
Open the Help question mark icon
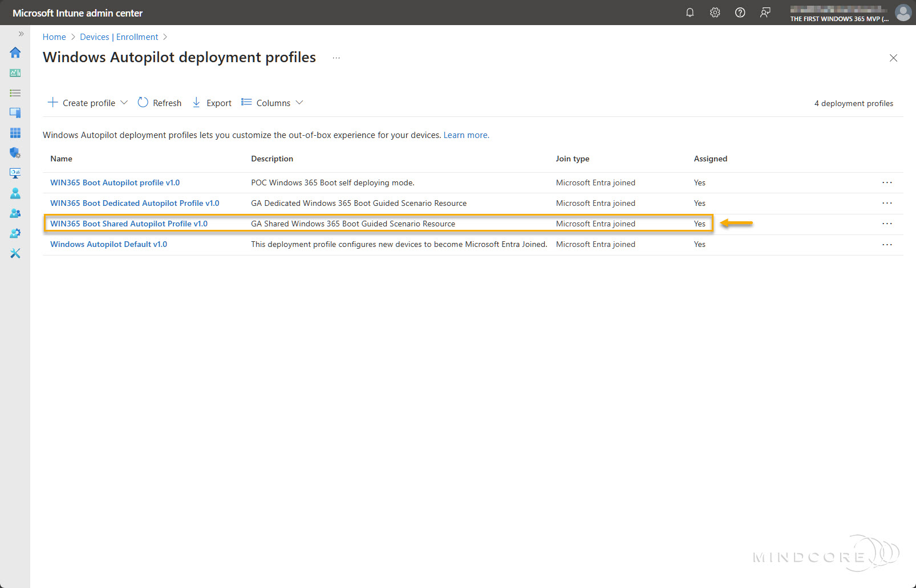(740, 13)
